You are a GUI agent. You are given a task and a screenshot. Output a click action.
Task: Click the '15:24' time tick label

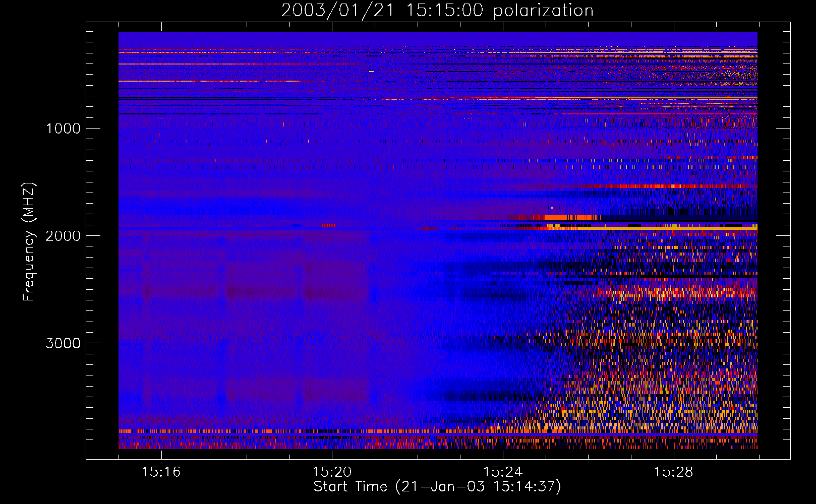[503, 472]
